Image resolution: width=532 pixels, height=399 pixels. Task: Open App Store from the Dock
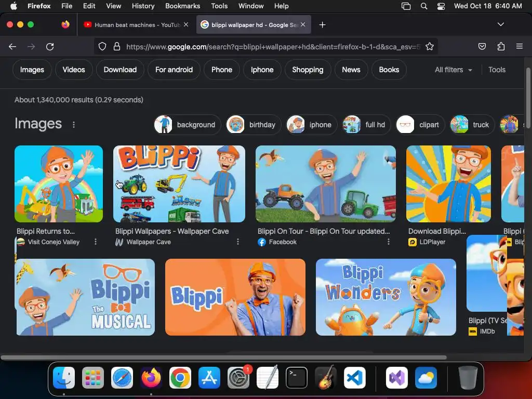(x=209, y=378)
